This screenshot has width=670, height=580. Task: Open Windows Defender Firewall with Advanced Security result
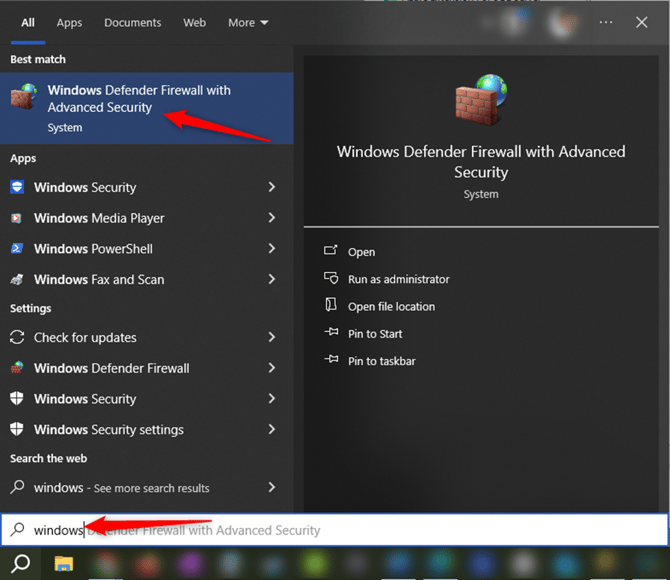pyautogui.click(x=138, y=107)
